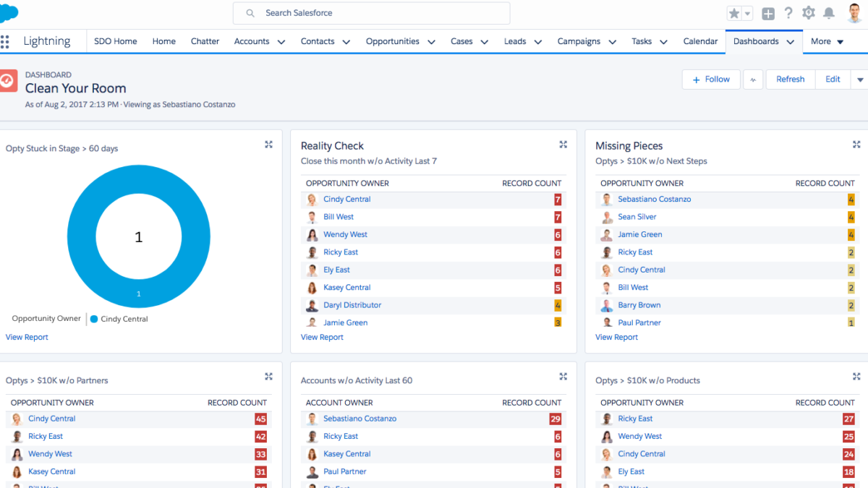
Task: Open the Cases tab dropdown chevron
Action: tap(484, 42)
